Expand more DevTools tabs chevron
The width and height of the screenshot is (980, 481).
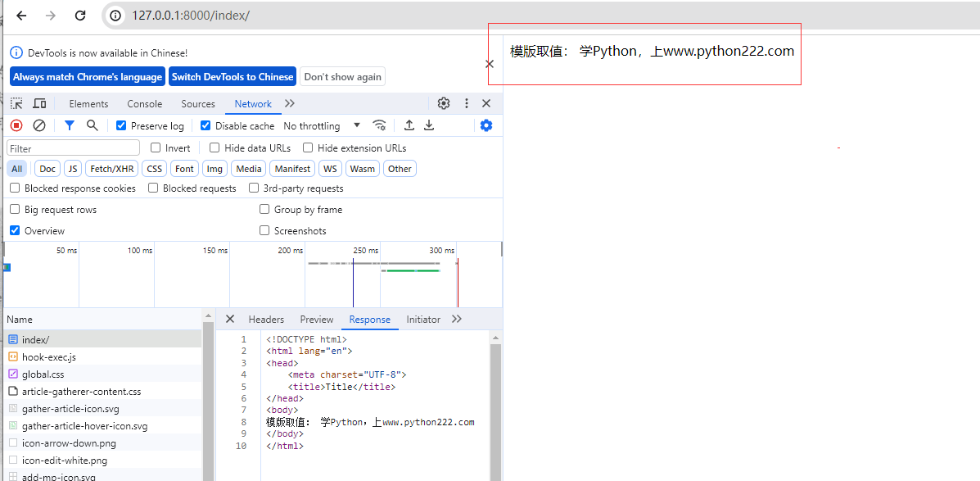(289, 104)
